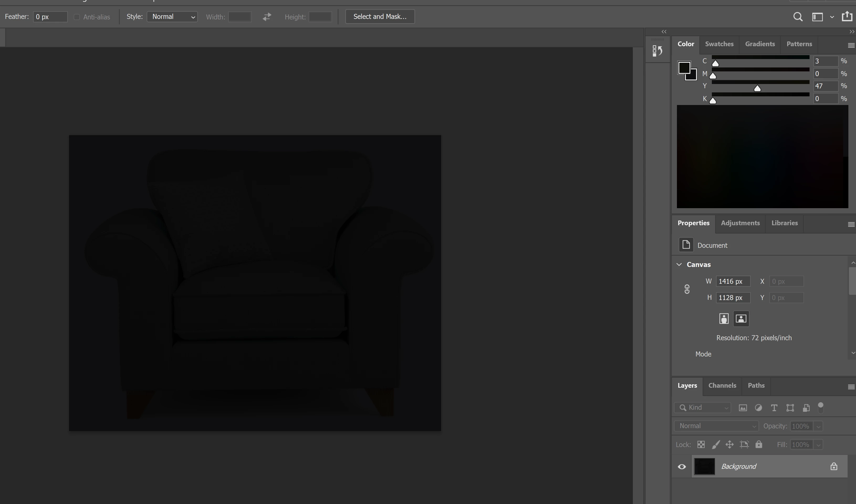
Task: Switch to the Swatches tab
Action: 719,44
